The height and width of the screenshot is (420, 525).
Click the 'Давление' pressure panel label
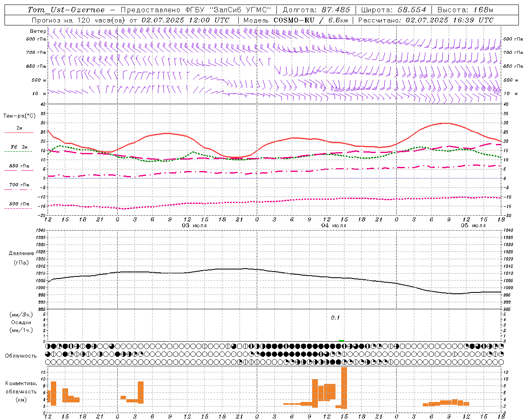pyautogui.click(x=21, y=253)
